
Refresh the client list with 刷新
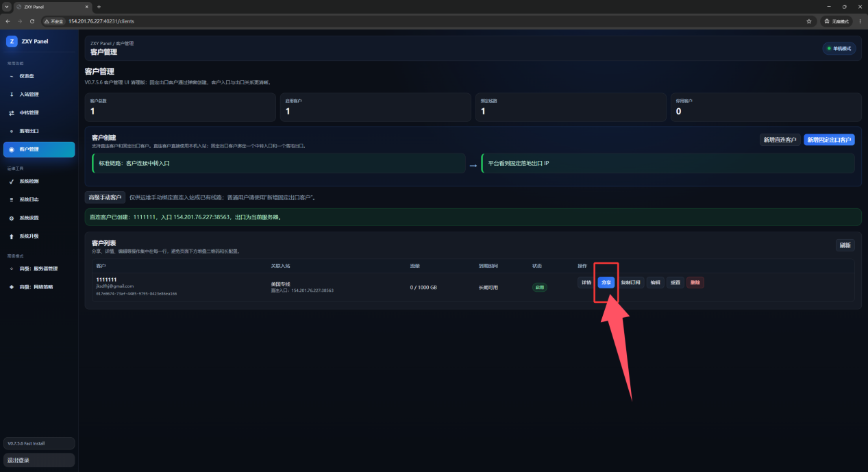coord(845,245)
